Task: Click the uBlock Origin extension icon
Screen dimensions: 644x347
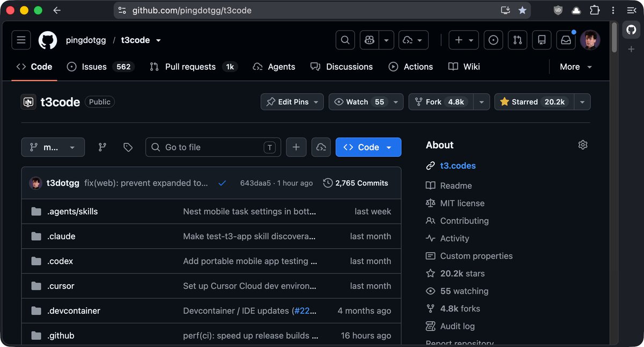Action: (x=558, y=10)
